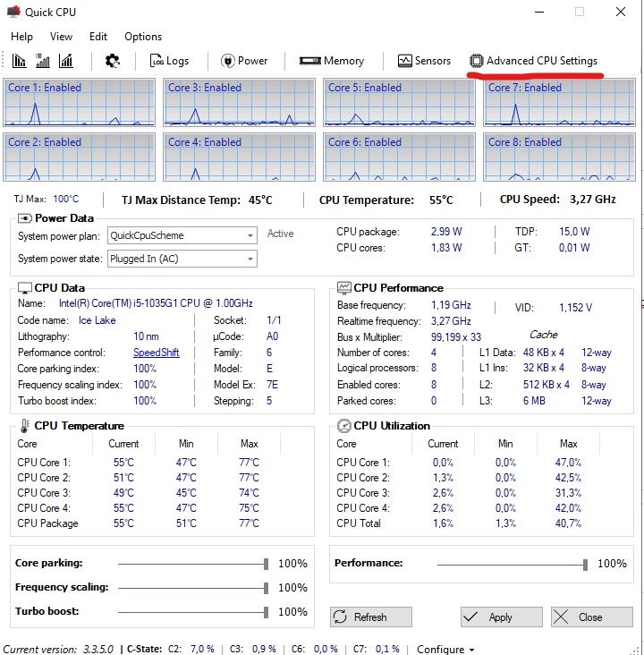644x655 pixels.
Task: Click the L3 cache 6 MB value
Action: 534,401
